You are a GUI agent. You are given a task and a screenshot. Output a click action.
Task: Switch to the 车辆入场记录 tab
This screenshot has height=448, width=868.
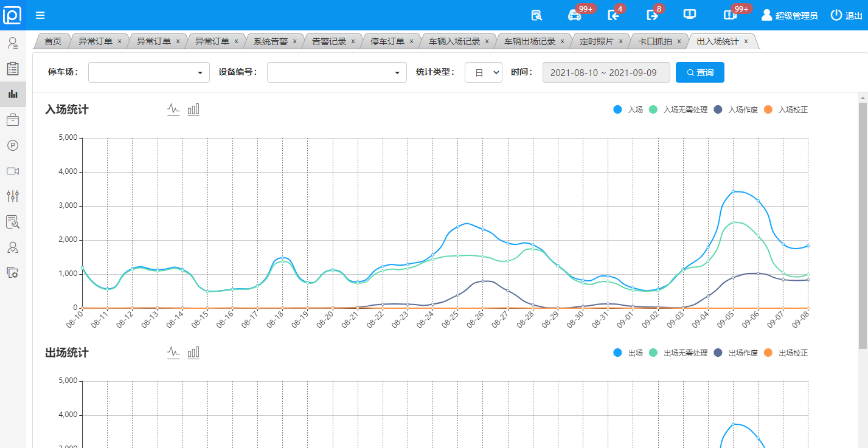pyautogui.click(x=454, y=41)
